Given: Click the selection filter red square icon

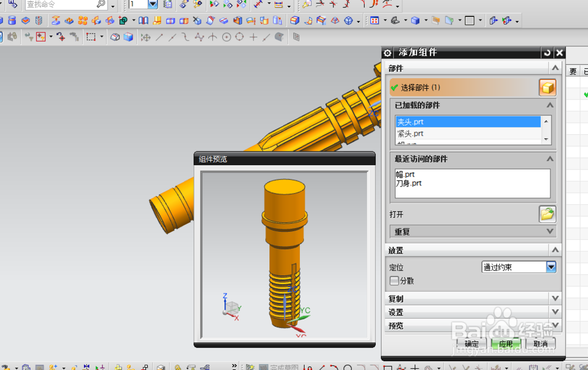Looking at the screenshot, I should [x=41, y=37].
